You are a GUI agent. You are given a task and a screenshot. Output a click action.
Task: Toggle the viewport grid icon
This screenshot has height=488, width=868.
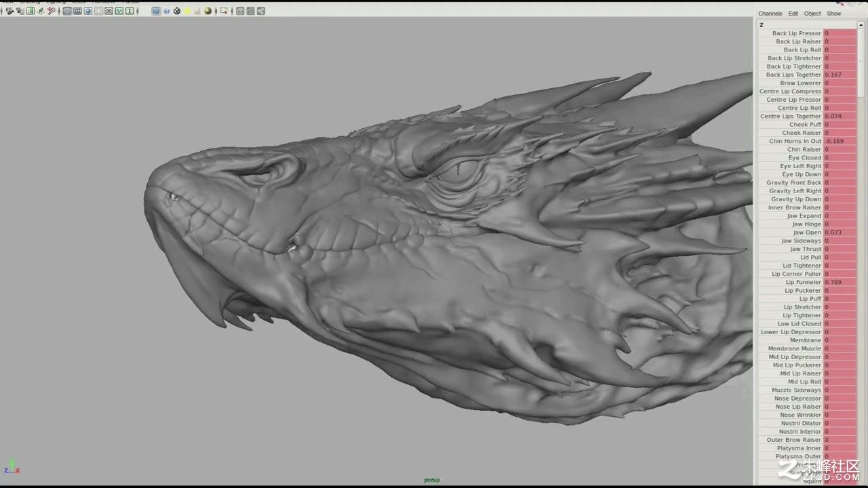[67, 11]
